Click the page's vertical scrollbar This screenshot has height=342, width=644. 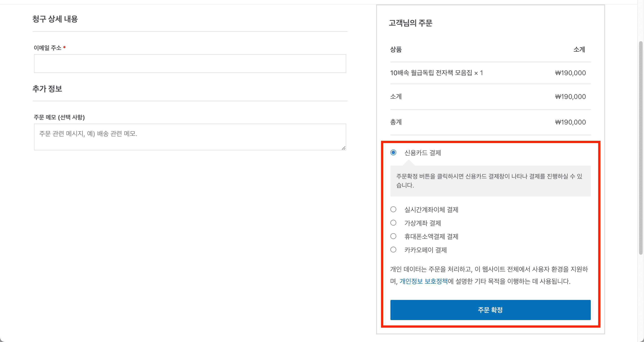click(x=640, y=147)
